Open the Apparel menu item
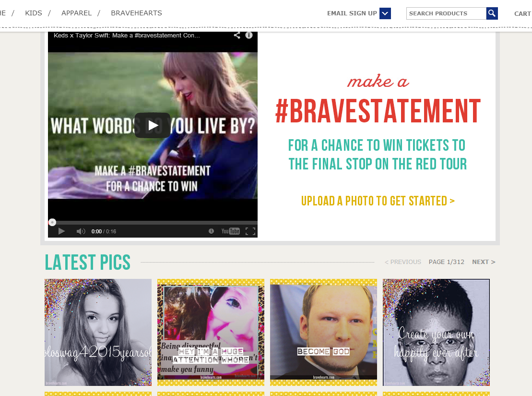This screenshot has width=532, height=396. [76, 13]
